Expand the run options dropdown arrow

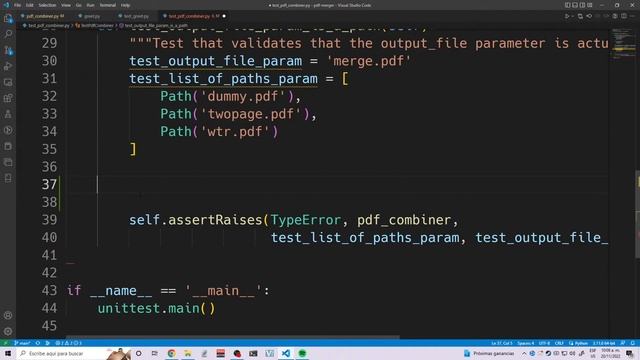[573, 16]
